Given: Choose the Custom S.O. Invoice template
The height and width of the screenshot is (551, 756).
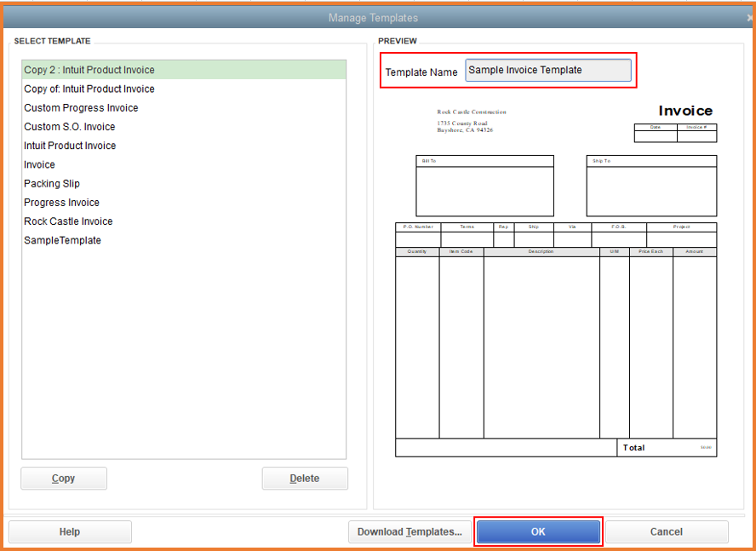Looking at the screenshot, I should pos(184,126).
